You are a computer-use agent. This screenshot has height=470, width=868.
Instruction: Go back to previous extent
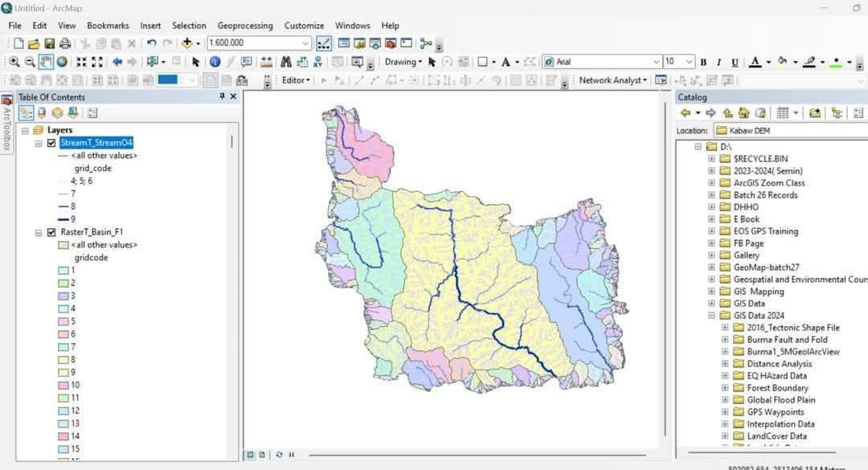pos(117,62)
